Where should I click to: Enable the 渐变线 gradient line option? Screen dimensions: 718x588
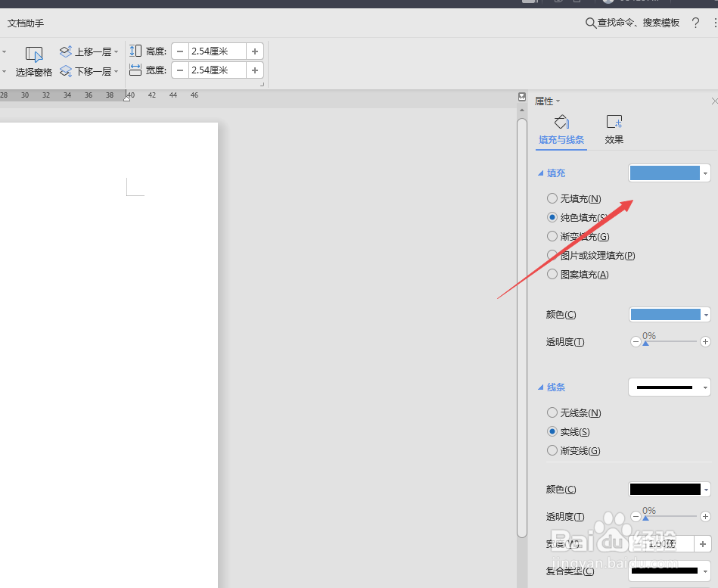click(x=552, y=450)
